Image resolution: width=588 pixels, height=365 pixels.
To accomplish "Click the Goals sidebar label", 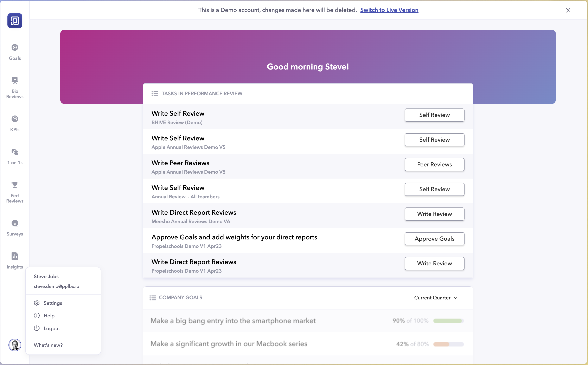I will click(15, 58).
